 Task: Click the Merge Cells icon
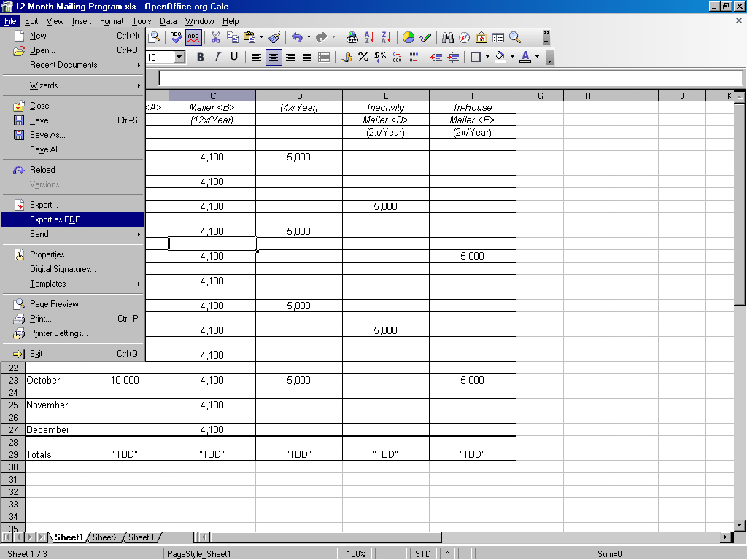(x=324, y=57)
